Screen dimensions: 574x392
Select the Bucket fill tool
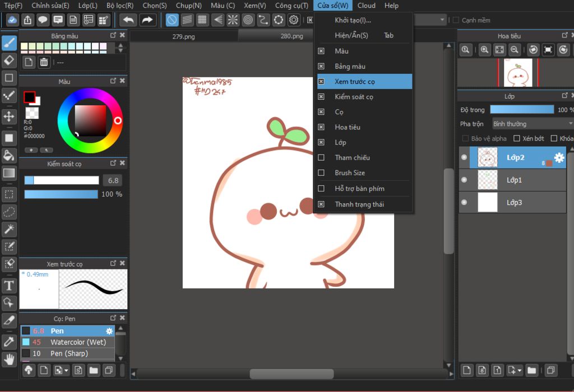coord(9,155)
